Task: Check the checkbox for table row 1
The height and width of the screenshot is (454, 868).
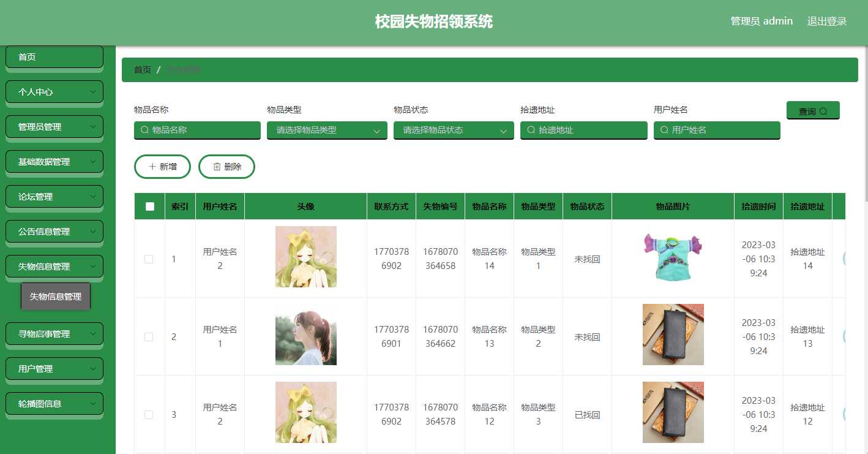Action: [149, 259]
